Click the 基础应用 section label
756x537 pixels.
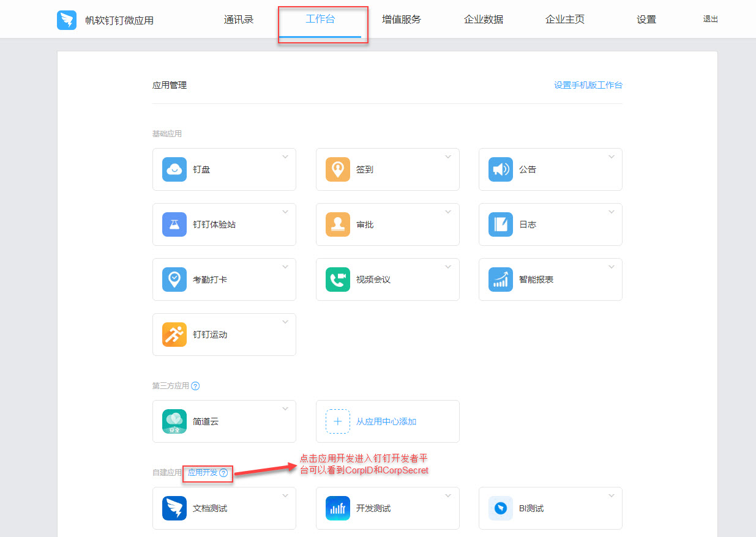point(167,133)
